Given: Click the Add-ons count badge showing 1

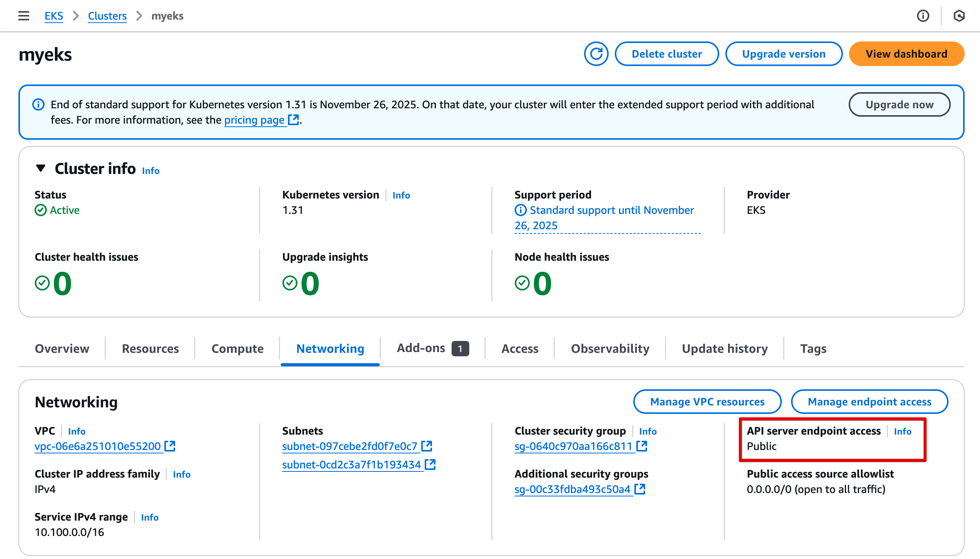Looking at the screenshot, I should tap(460, 349).
